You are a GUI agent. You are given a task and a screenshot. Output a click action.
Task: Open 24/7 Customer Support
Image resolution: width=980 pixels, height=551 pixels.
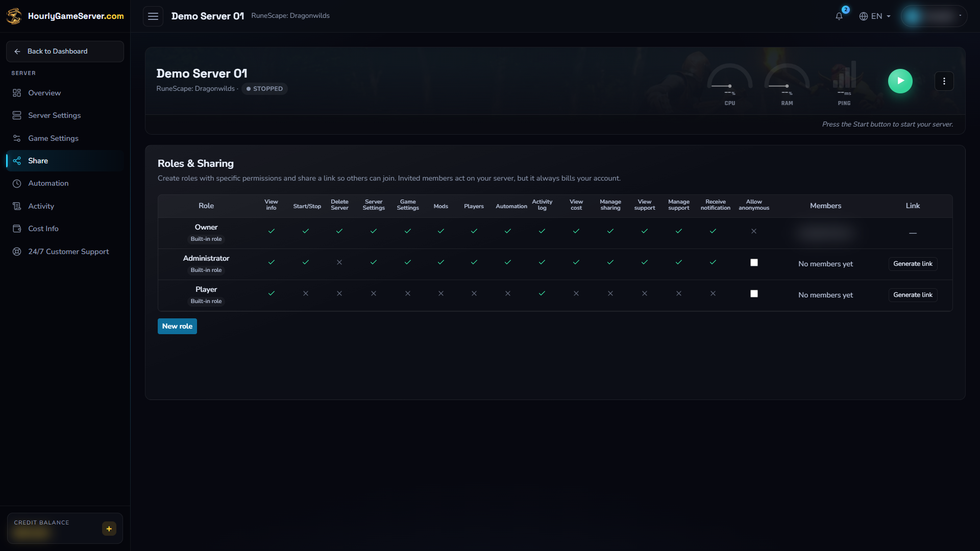coord(65,252)
